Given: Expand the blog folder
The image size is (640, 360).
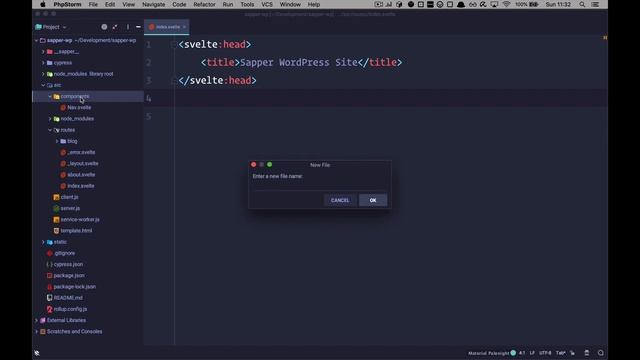Looking at the screenshot, I should click(57, 141).
